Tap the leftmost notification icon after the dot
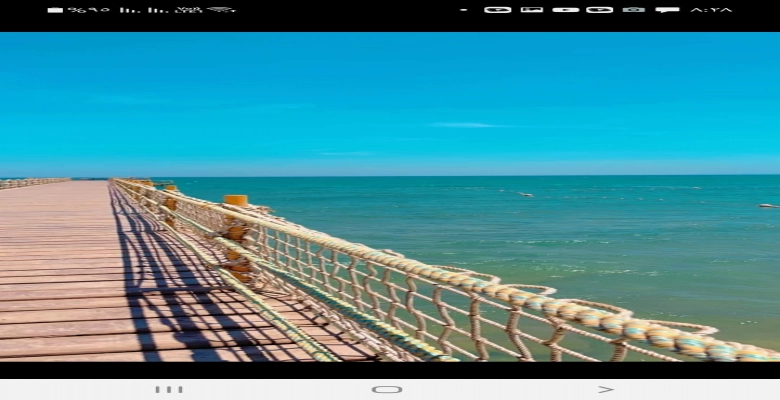 tap(497, 10)
